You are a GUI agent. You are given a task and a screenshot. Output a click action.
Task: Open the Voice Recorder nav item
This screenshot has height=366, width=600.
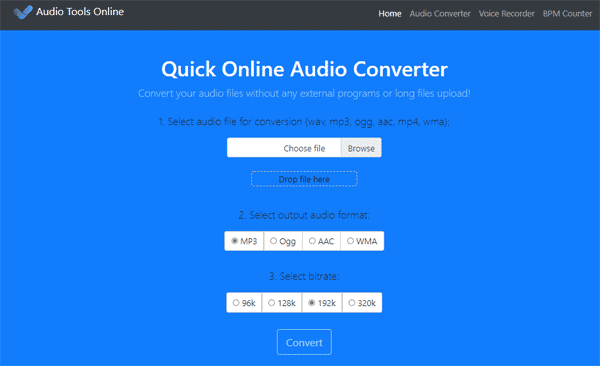[x=507, y=14]
